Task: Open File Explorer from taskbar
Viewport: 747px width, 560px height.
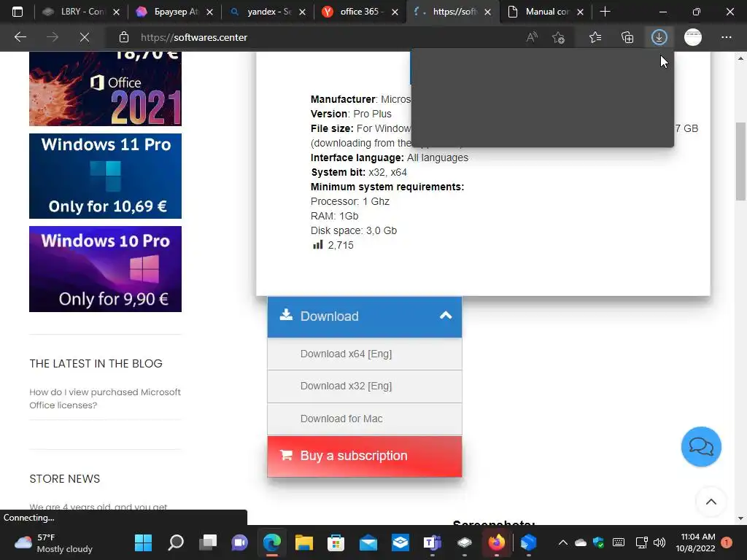Action: click(x=304, y=542)
